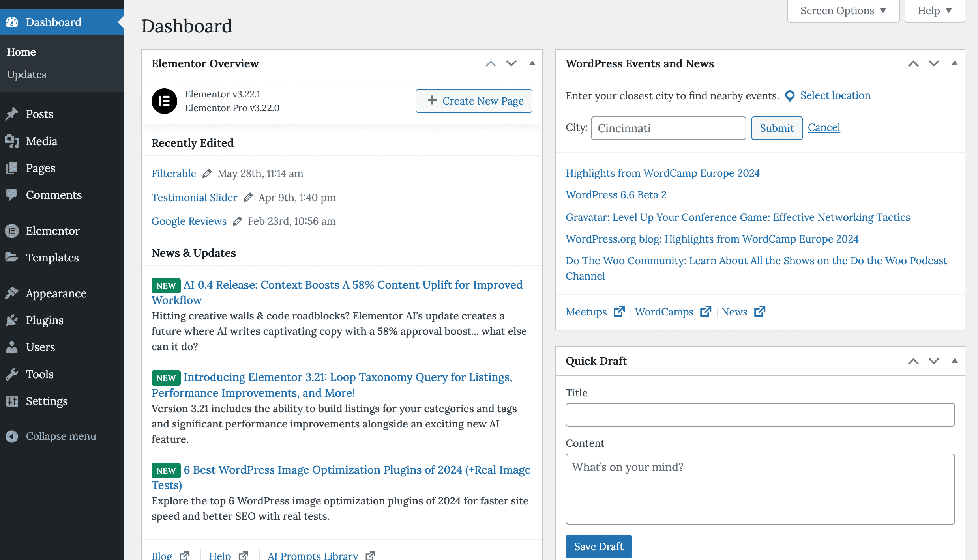The image size is (978, 560).
Task: Click the round Elementor logo in overview
Action: click(164, 101)
